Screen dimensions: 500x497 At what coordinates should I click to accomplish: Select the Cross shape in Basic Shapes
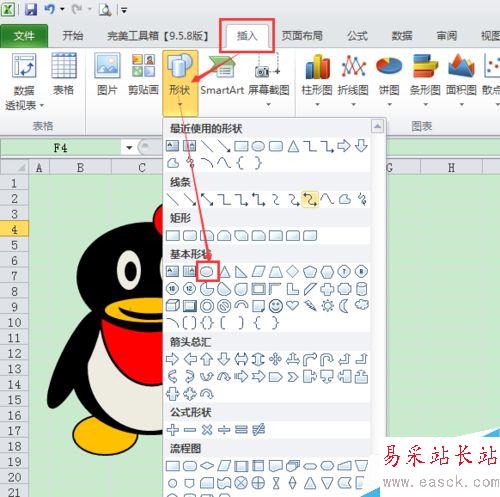pos(327,289)
